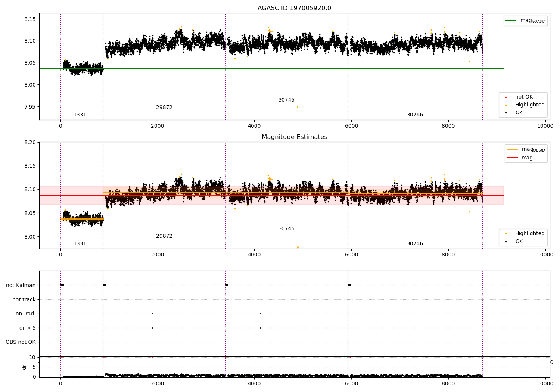Click 'Highlighted' legend entry in the top plot
This screenshot has width=560, height=392.
pyautogui.click(x=525, y=105)
